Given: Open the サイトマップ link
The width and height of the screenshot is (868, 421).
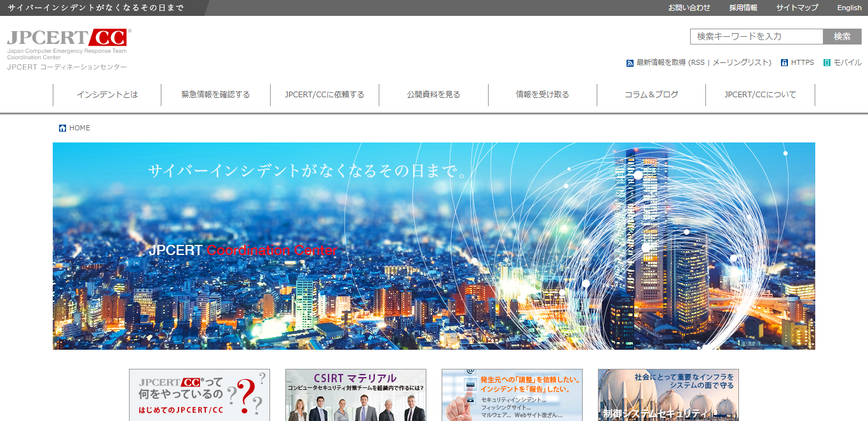Looking at the screenshot, I should [797, 8].
